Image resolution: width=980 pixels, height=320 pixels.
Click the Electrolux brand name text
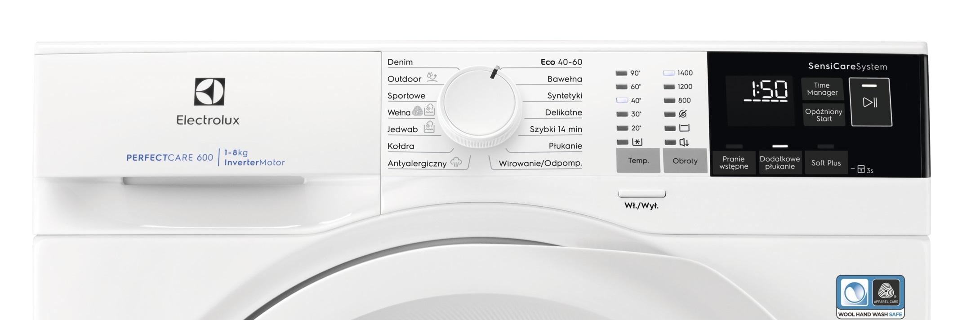click(208, 120)
